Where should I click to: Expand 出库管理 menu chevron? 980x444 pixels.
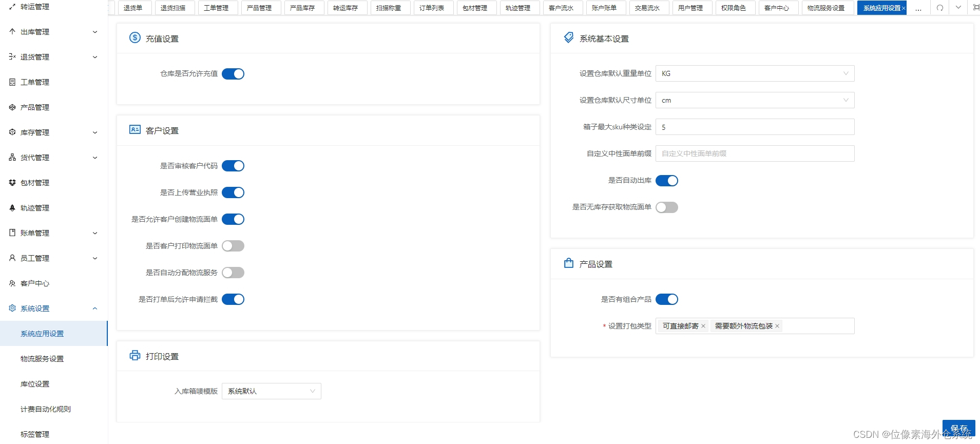[95, 32]
